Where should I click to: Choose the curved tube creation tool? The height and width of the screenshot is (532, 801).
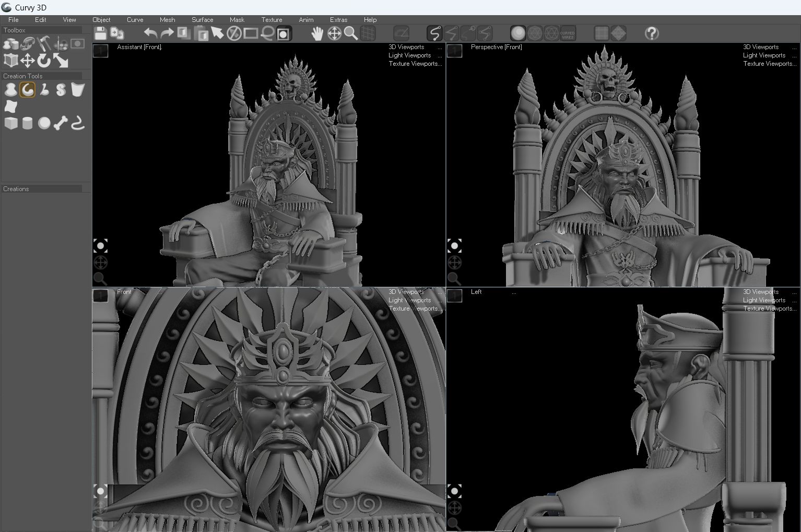44,90
